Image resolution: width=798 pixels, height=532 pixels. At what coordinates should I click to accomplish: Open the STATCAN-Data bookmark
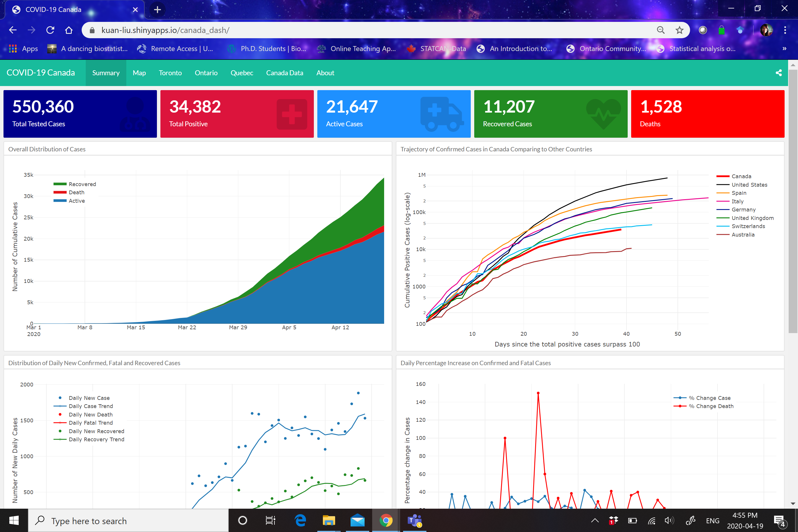click(x=437, y=48)
